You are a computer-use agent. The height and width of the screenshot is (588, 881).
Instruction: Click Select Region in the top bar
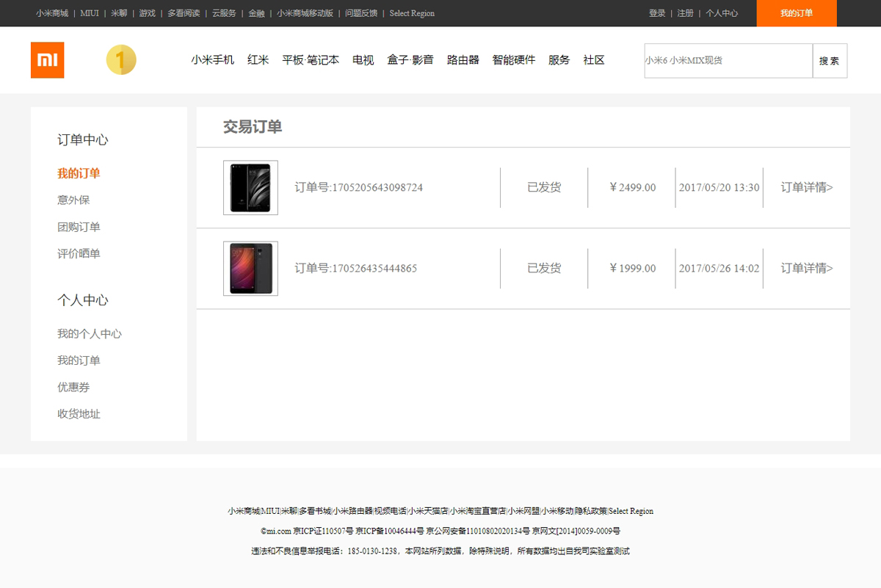pos(412,13)
